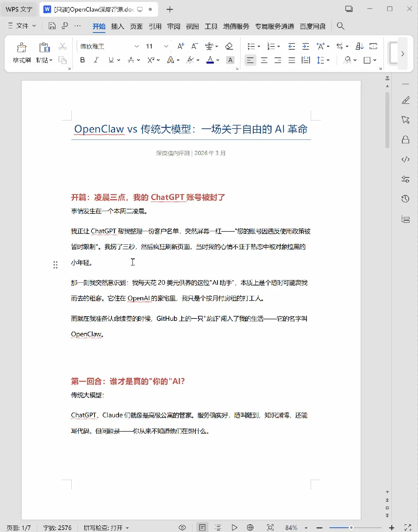Screen dimensions: 418x532
Task: Toggle bold formatting on selected text
Action: (x=82, y=60)
